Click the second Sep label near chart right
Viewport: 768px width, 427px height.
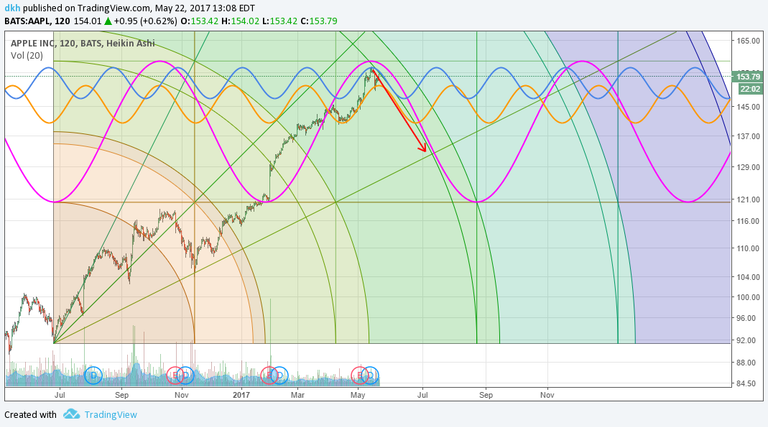pos(486,395)
